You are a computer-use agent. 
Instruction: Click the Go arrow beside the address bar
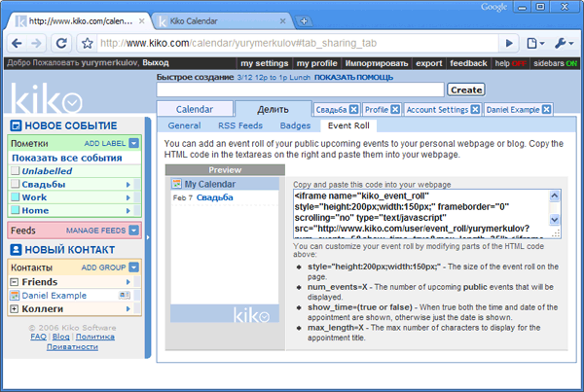(509, 44)
